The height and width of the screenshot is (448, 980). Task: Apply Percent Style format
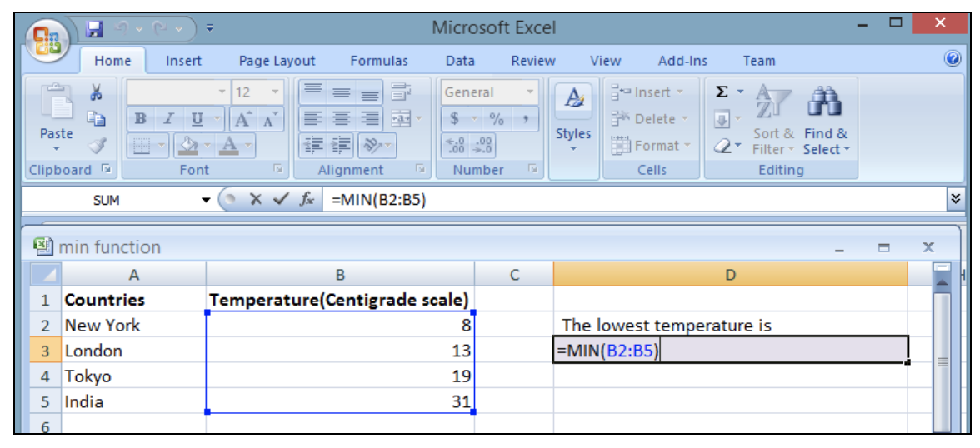(x=497, y=119)
